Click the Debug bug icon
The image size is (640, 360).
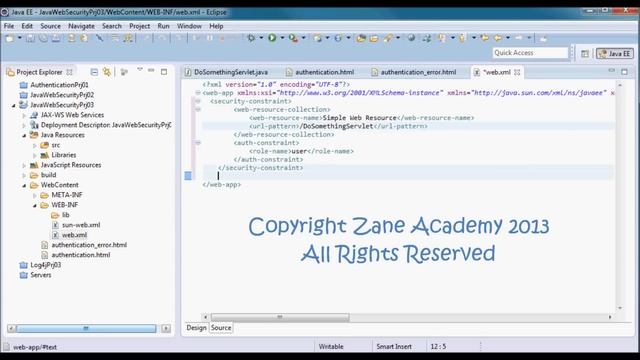(251, 38)
